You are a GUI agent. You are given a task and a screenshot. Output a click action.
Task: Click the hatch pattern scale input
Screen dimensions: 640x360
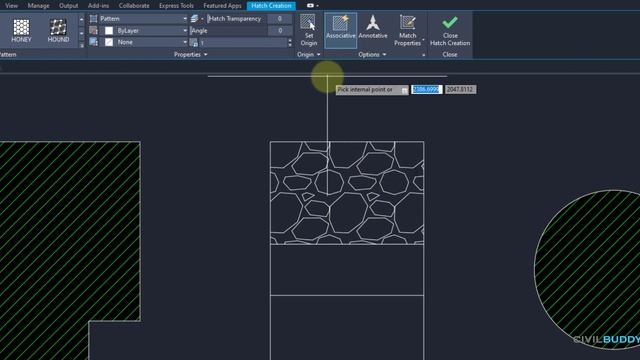[x=243, y=42]
